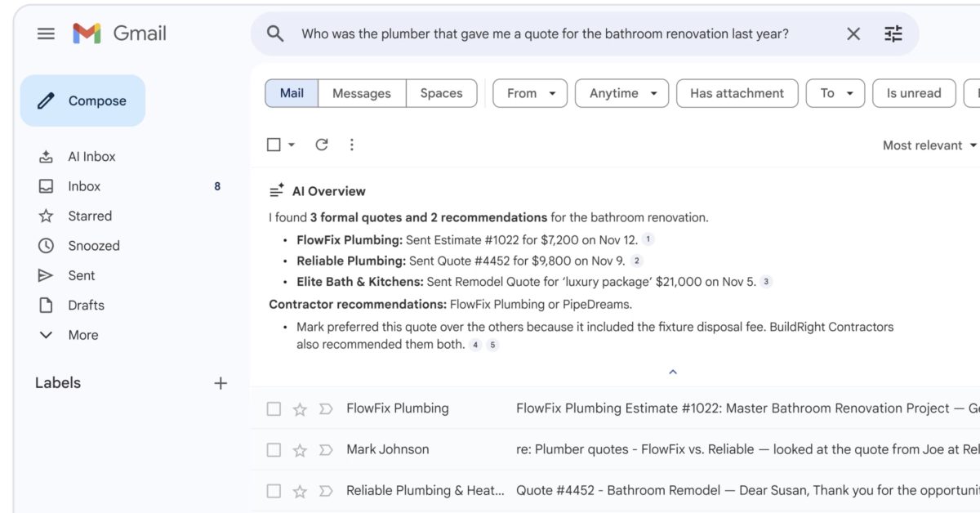
Task: Mark Mark Johnson email as important
Action: (326, 450)
